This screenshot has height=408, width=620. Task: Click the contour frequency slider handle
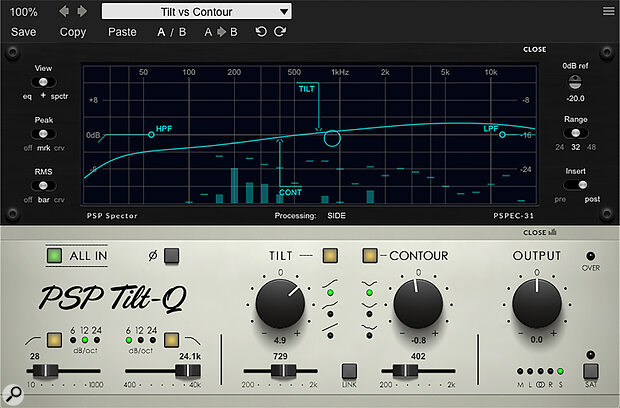coord(405,371)
